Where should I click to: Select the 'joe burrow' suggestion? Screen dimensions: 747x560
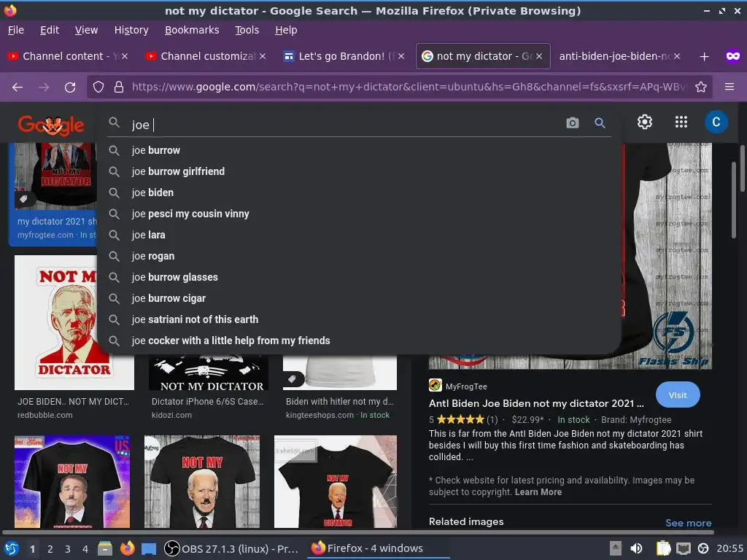click(360, 150)
